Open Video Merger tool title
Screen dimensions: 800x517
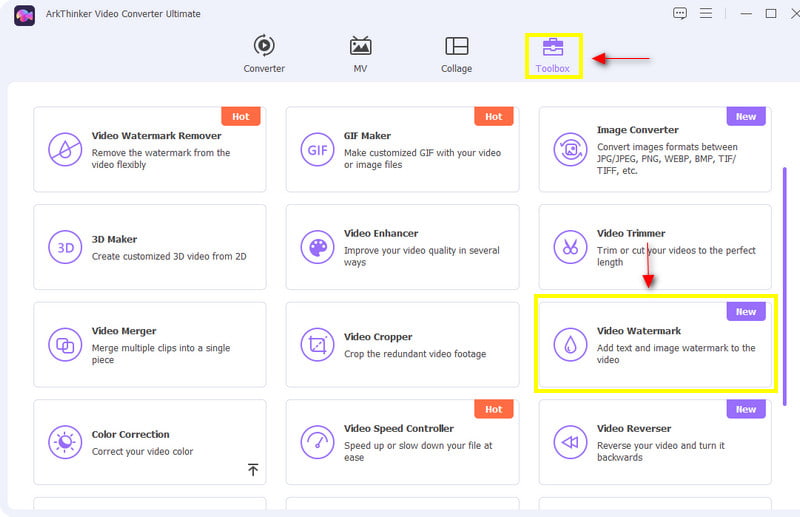pyautogui.click(x=124, y=331)
